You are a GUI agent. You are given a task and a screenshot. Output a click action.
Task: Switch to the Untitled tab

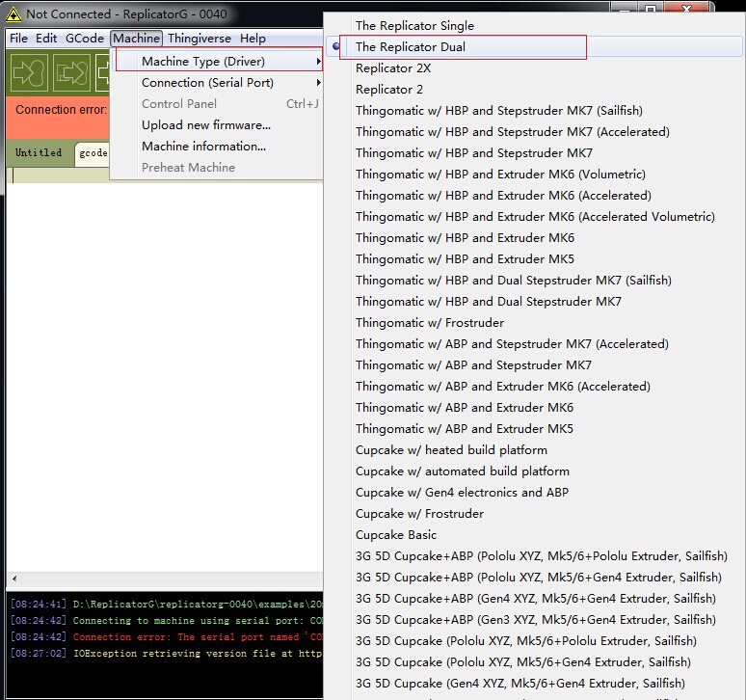[x=39, y=152]
